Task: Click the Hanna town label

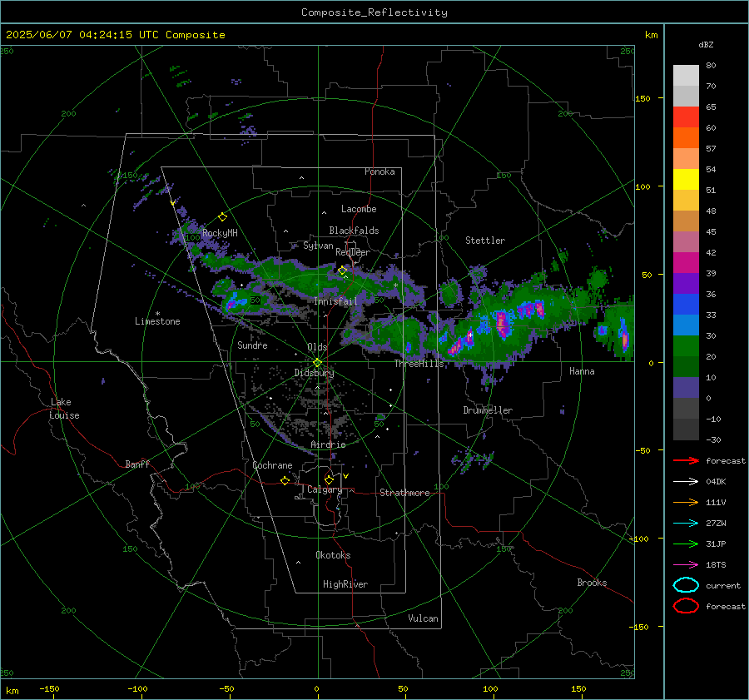Action: click(582, 371)
